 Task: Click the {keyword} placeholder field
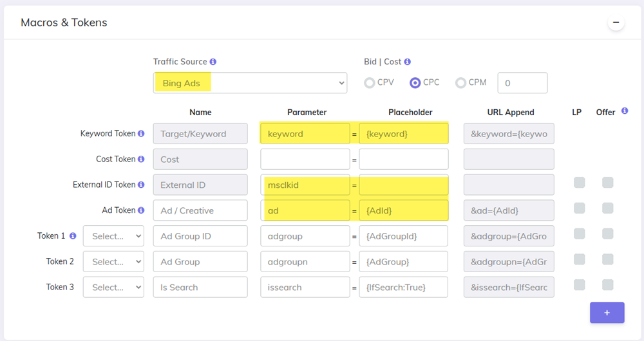[x=403, y=134]
